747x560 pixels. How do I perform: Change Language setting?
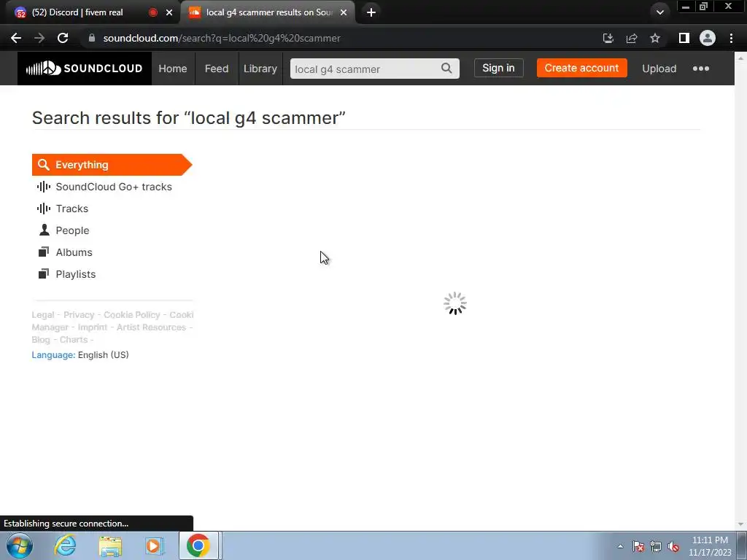tap(80, 355)
